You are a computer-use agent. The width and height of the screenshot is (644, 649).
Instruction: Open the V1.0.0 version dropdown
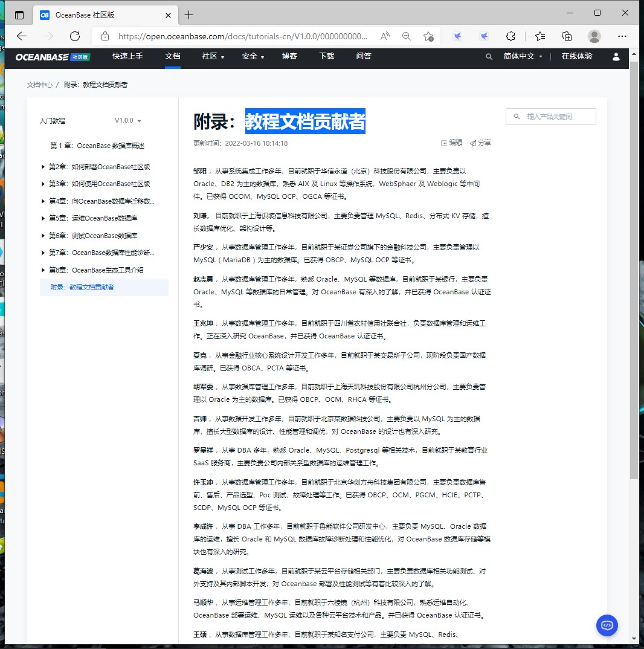[x=128, y=121]
